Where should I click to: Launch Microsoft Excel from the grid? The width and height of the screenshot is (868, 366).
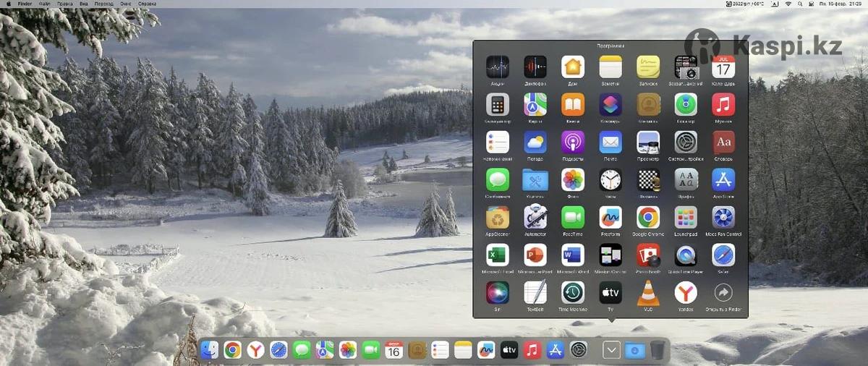498,255
